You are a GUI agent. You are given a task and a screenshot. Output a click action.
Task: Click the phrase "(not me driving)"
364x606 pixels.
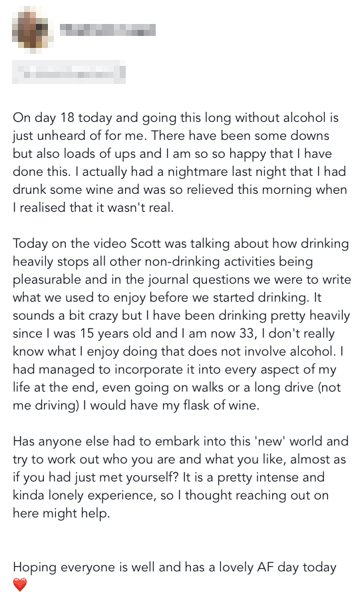pos(177,396)
